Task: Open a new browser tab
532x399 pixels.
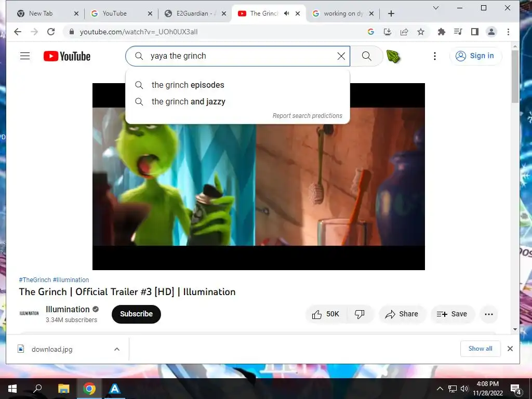Action: pos(391,14)
